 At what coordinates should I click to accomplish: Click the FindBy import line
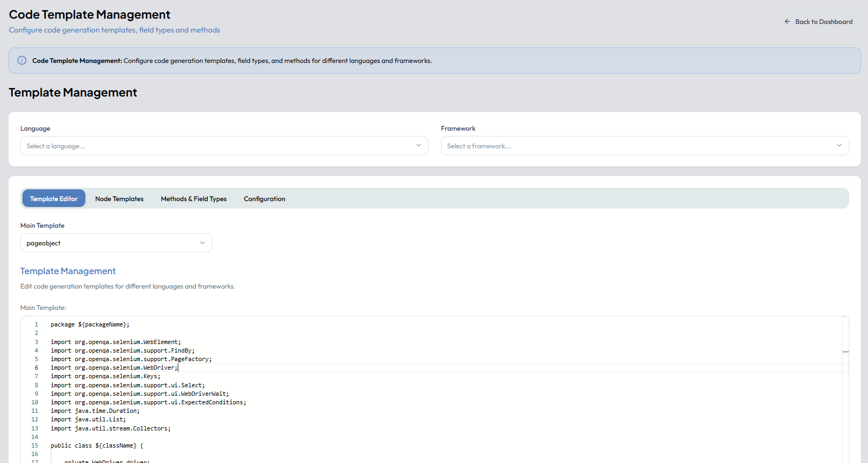pos(123,350)
